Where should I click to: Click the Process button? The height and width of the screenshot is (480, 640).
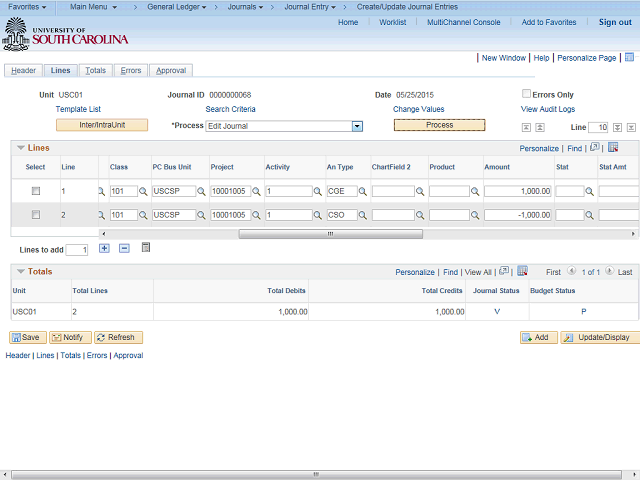click(439, 125)
